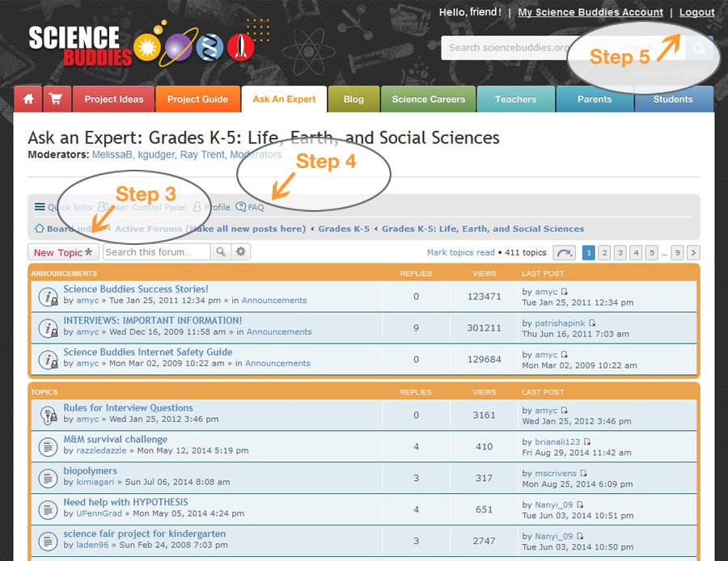728x561 pixels.
Task: Go to page 9 of topics
Action: 677,252
